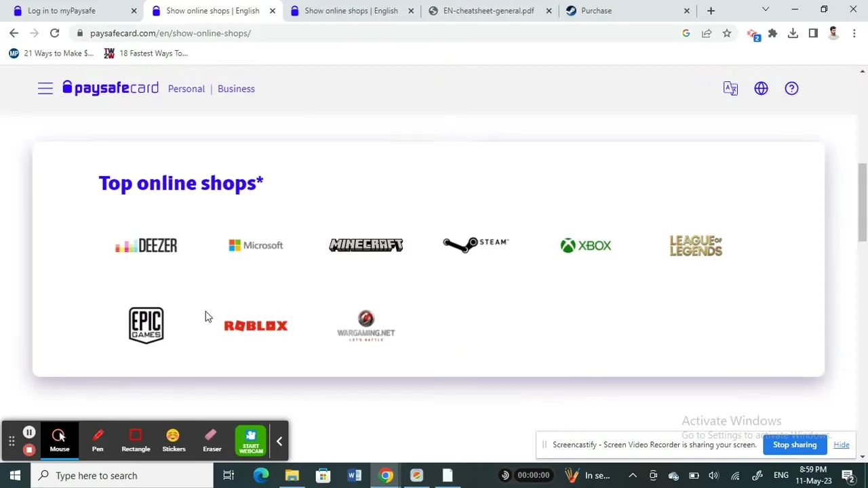This screenshot has height=488, width=868.
Task: Open Task View on taskbar
Action: (229, 476)
